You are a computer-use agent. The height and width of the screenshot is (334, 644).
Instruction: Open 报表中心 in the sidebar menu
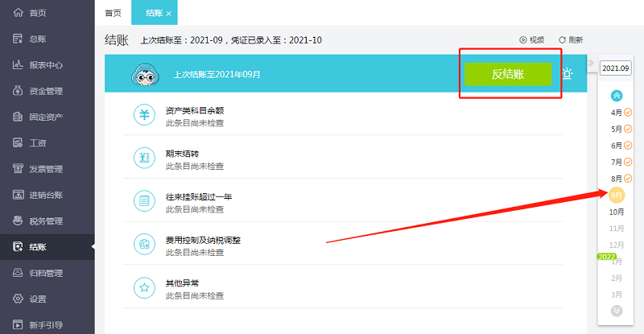pyautogui.click(x=46, y=65)
